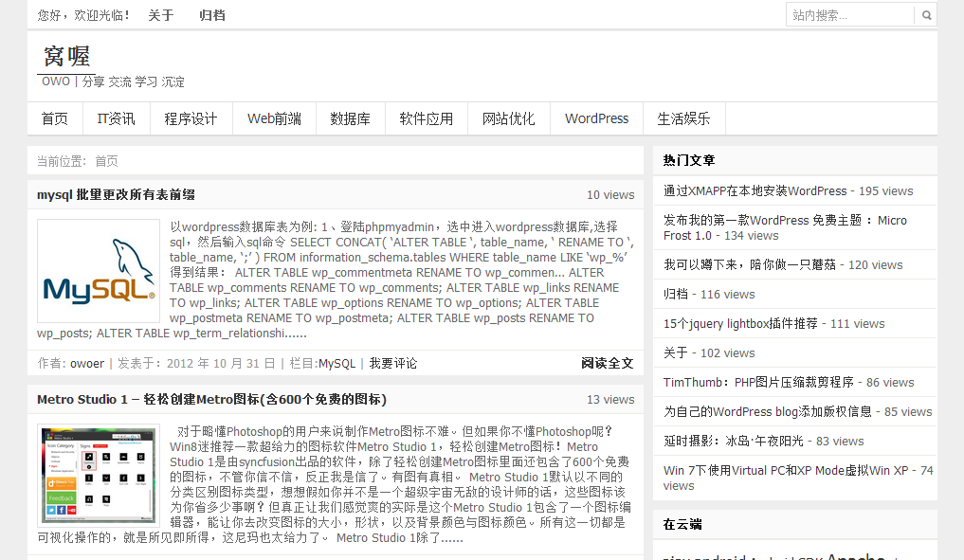Click the 您好，欢迎光临！ greeting text

click(x=84, y=15)
